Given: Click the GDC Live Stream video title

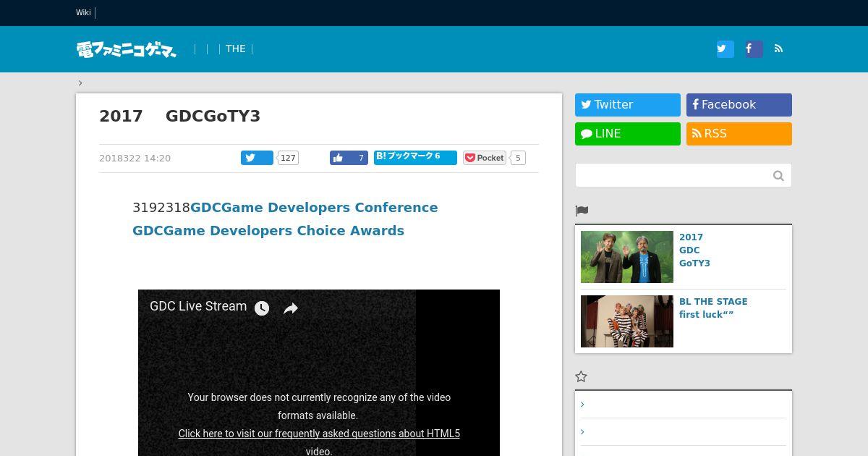Looking at the screenshot, I should point(198,306).
